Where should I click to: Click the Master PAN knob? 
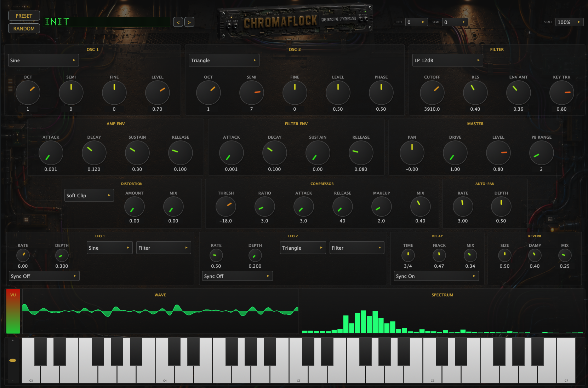point(412,153)
